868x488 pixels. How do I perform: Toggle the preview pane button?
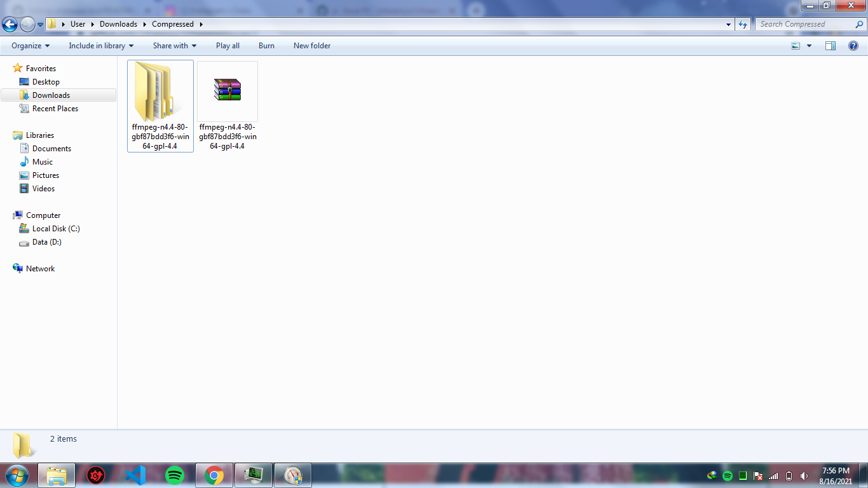831,46
